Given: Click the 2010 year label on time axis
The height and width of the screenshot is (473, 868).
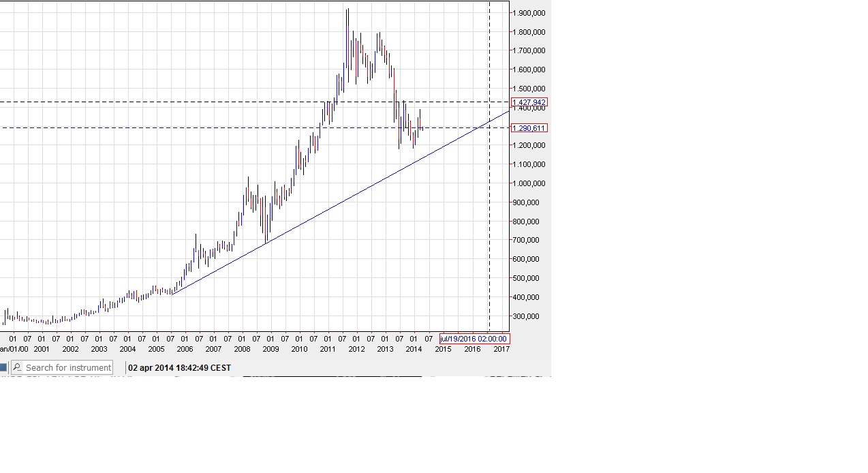Looking at the screenshot, I should coord(299,349).
